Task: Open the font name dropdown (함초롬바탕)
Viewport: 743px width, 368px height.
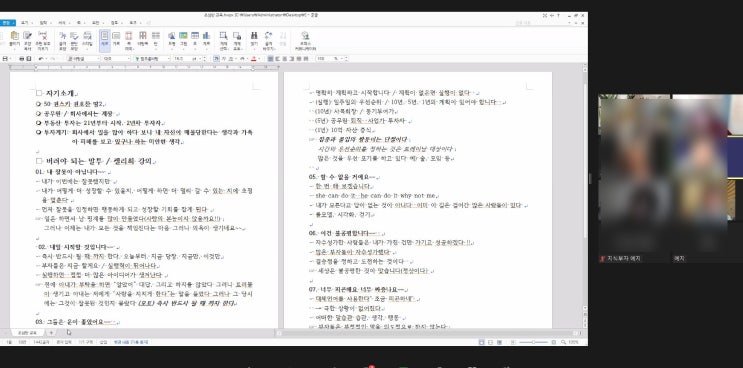Action: 152,59
